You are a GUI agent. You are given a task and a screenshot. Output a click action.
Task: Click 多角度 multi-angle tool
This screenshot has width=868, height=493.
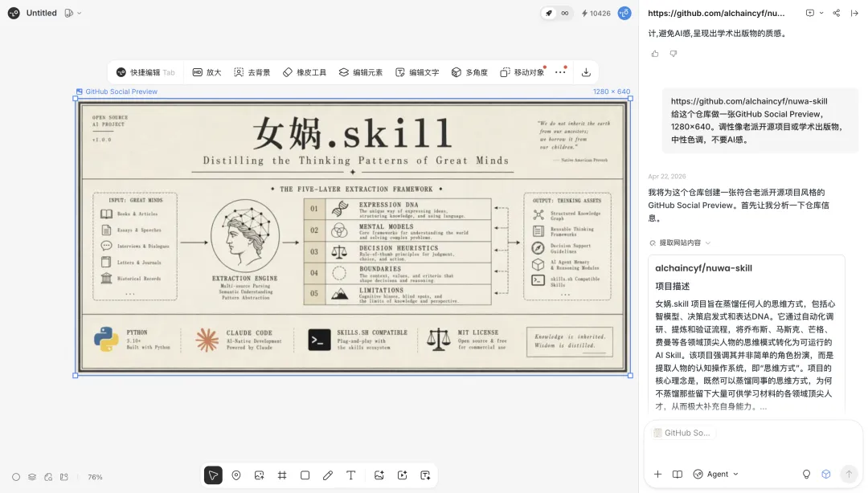[469, 72]
